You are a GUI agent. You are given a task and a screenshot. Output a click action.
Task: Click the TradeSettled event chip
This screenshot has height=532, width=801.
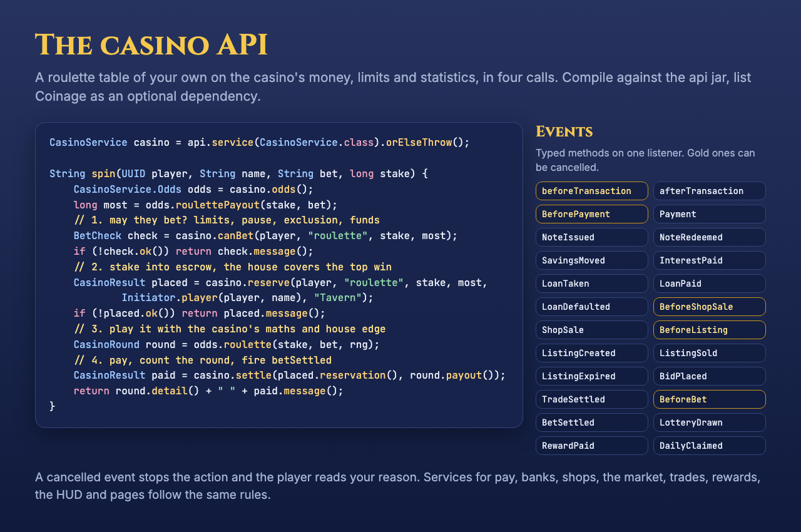592,399
